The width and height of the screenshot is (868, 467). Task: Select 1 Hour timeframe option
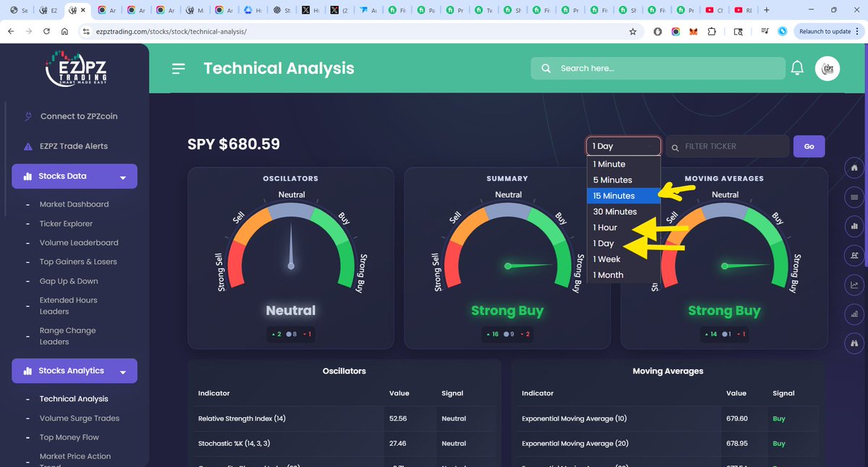624,227
